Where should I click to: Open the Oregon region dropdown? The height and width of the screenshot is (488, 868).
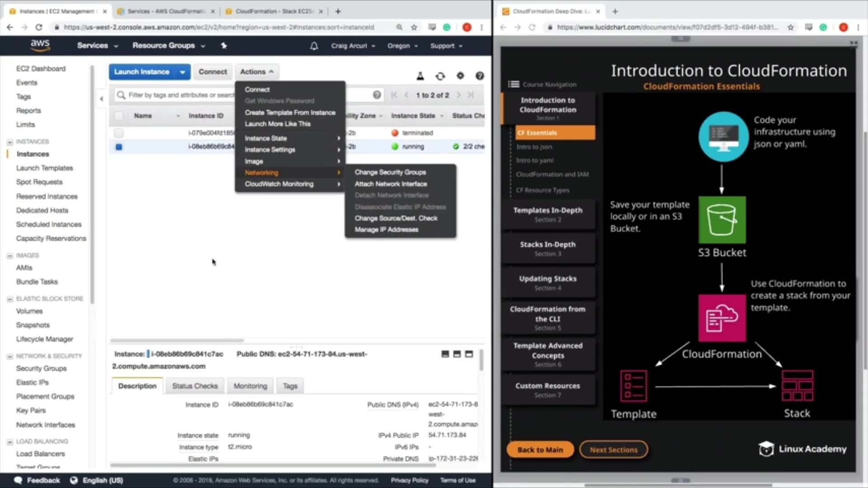(x=402, y=46)
